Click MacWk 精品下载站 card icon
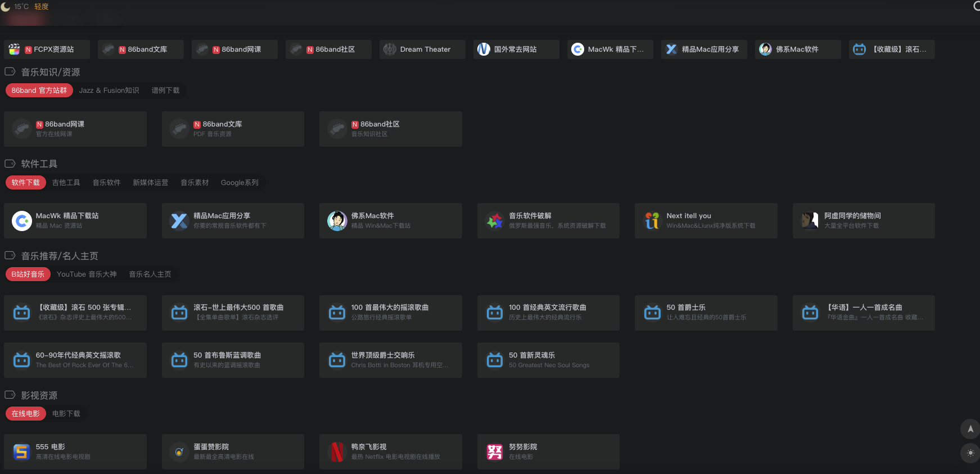Screen dimensions: 980x474 (x=21, y=221)
